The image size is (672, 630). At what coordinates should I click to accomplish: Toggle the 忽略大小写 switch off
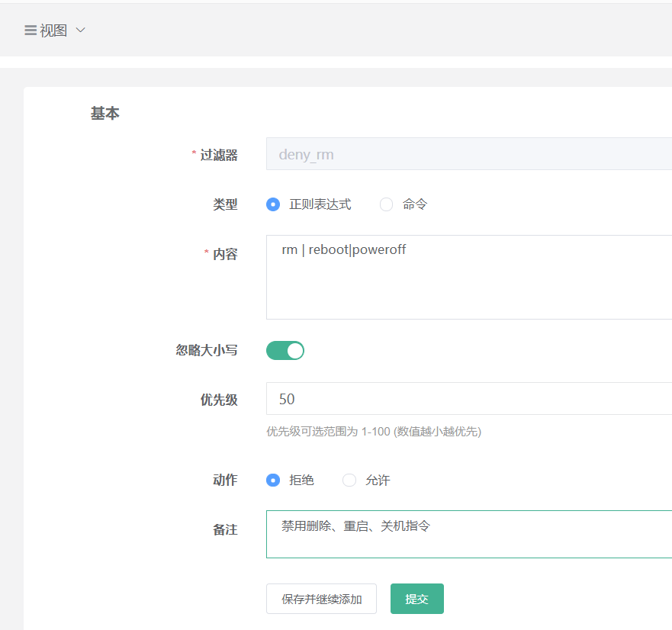(285, 351)
